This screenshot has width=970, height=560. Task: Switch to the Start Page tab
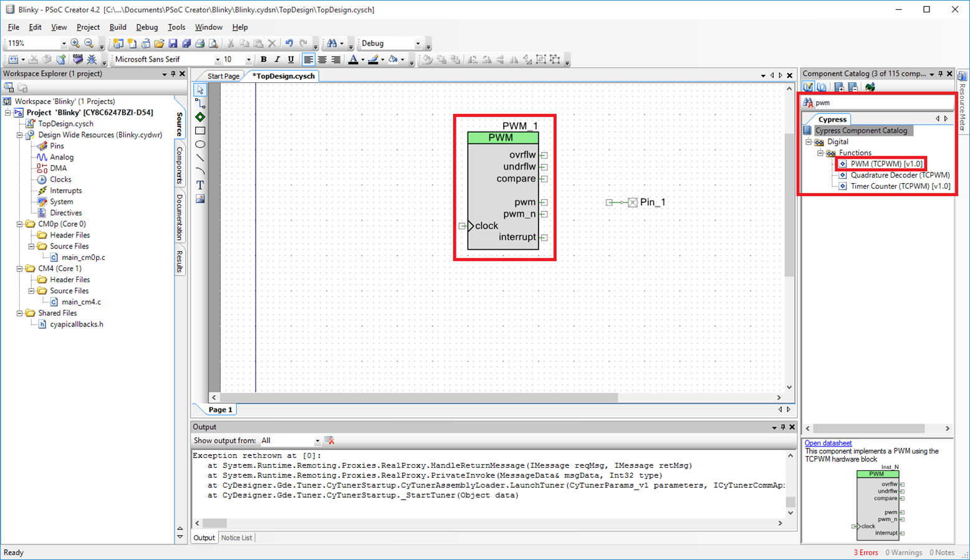coord(223,76)
